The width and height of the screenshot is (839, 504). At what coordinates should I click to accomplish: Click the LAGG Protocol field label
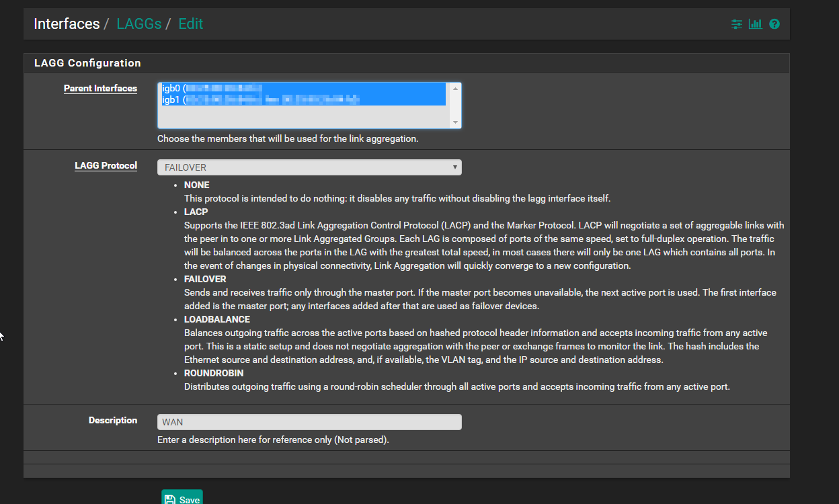click(x=106, y=166)
